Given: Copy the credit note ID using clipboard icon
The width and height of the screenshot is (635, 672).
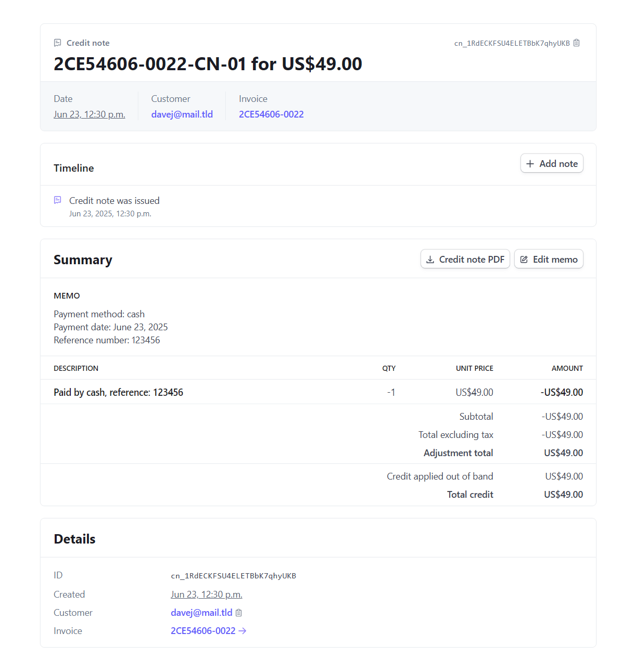Looking at the screenshot, I should click(577, 43).
